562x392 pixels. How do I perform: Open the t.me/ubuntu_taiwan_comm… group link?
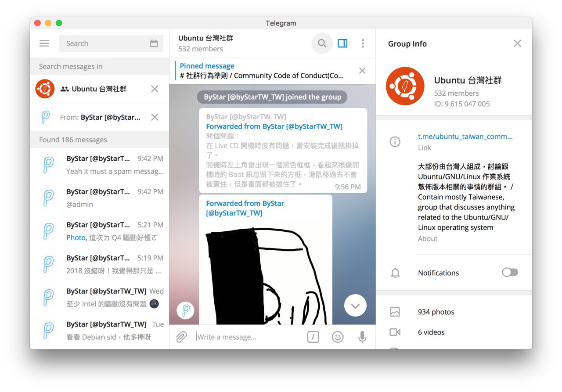pos(465,137)
